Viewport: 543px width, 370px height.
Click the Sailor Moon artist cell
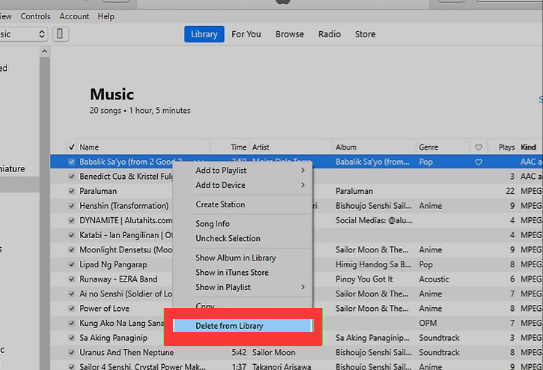coord(274,352)
